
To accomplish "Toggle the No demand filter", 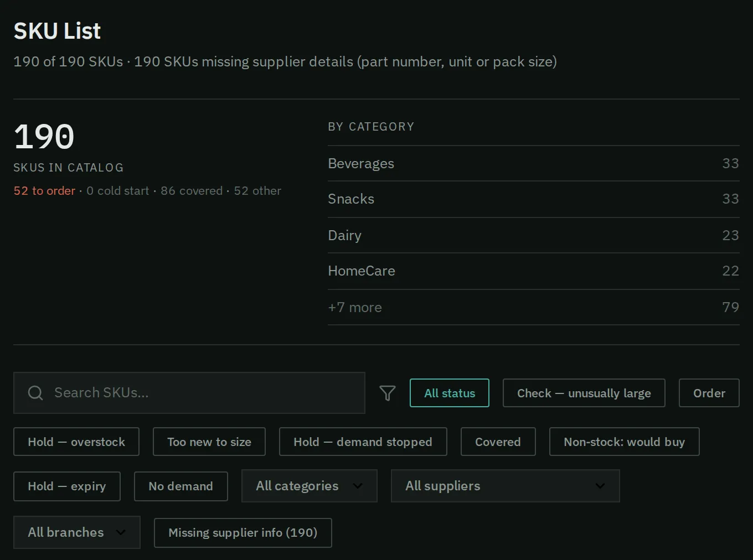I will pos(181,486).
